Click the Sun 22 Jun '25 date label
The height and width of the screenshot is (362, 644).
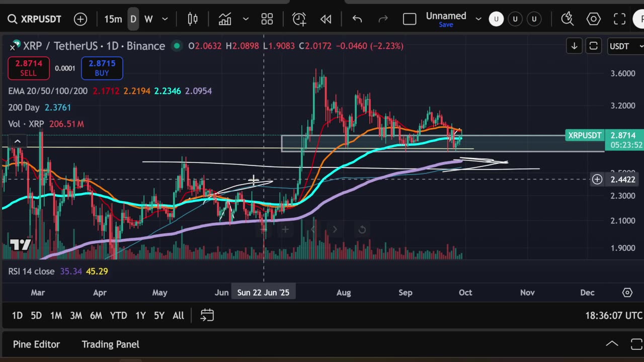pos(264,293)
